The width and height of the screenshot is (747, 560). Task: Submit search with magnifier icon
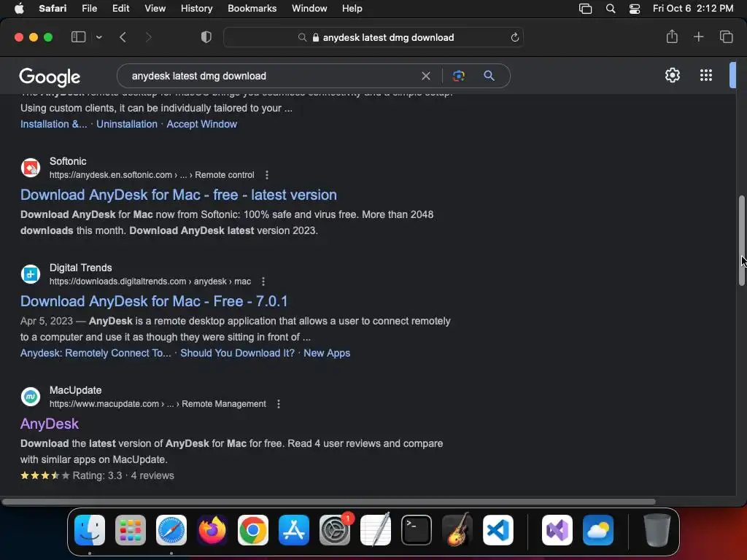point(489,75)
